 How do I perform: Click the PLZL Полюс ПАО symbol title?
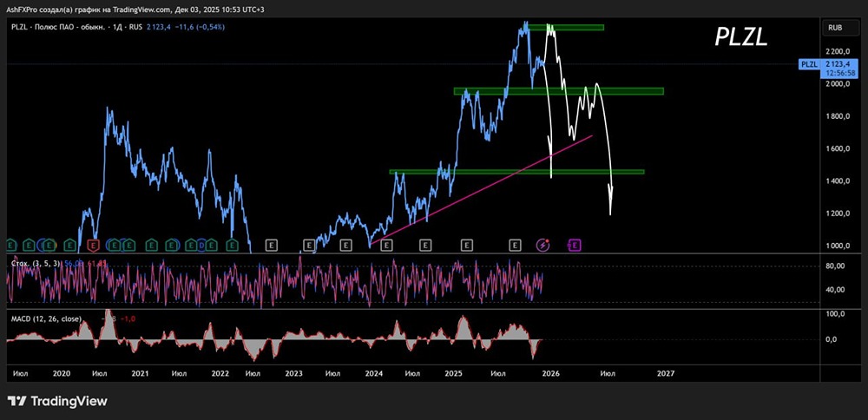[x=78, y=27]
